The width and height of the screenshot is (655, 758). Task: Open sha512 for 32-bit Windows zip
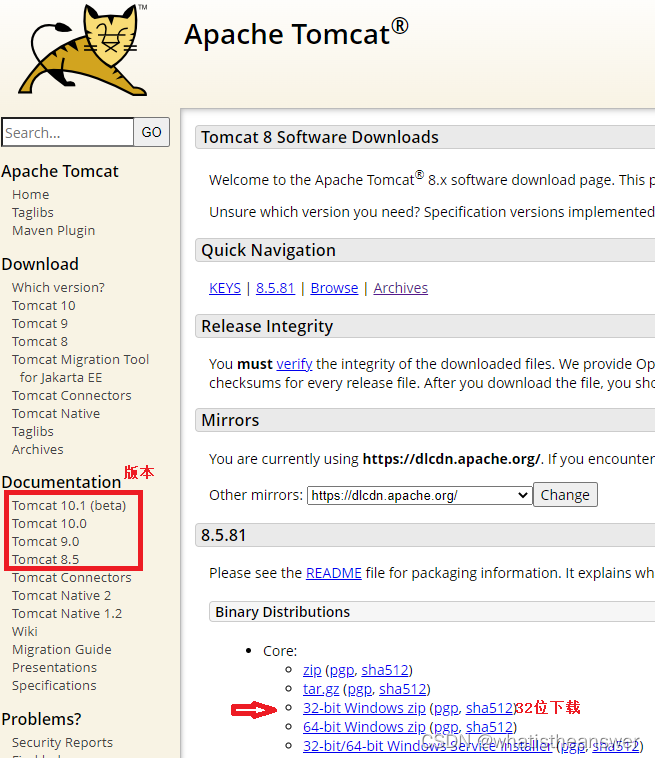(x=489, y=708)
